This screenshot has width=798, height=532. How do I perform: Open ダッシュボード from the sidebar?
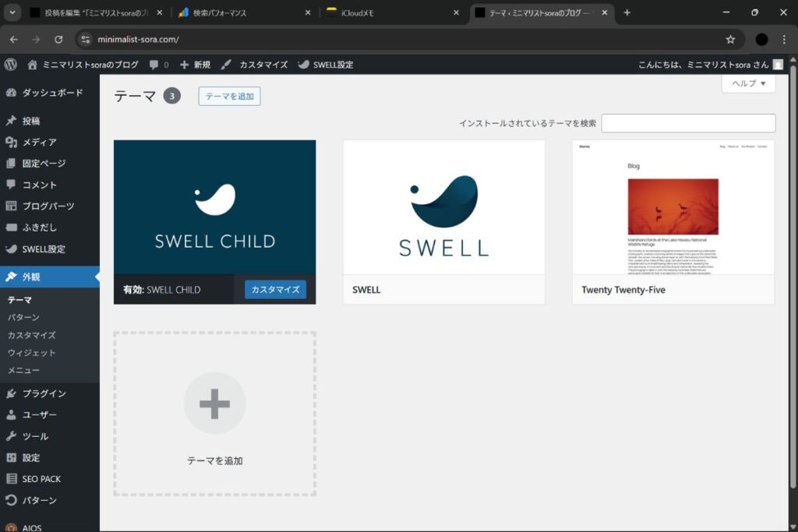(x=51, y=93)
